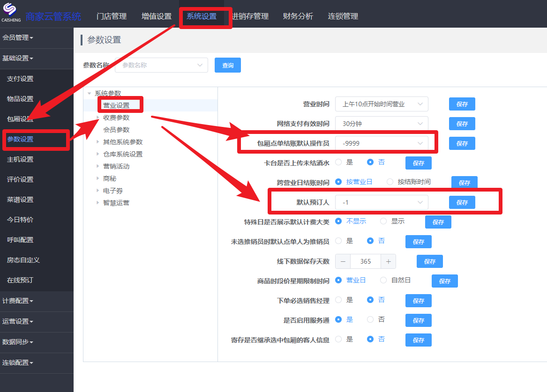Select 按结账时间 for 跨营业日结账时间
547x392 pixels.
click(x=390, y=182)
